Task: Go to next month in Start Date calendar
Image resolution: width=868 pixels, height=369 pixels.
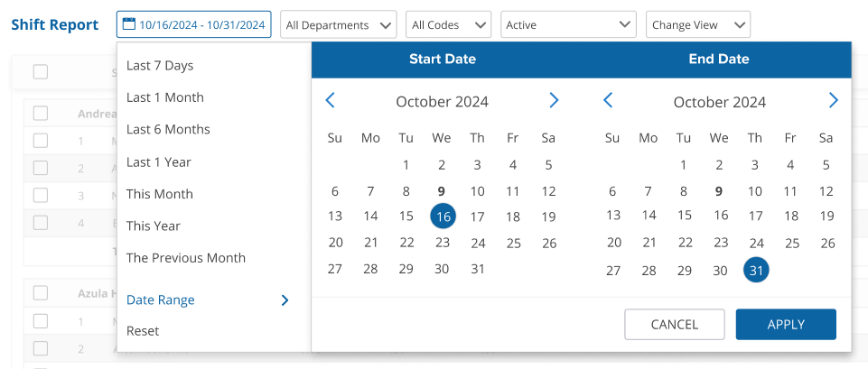Action: pyautogui.click(x=554, y=101)
